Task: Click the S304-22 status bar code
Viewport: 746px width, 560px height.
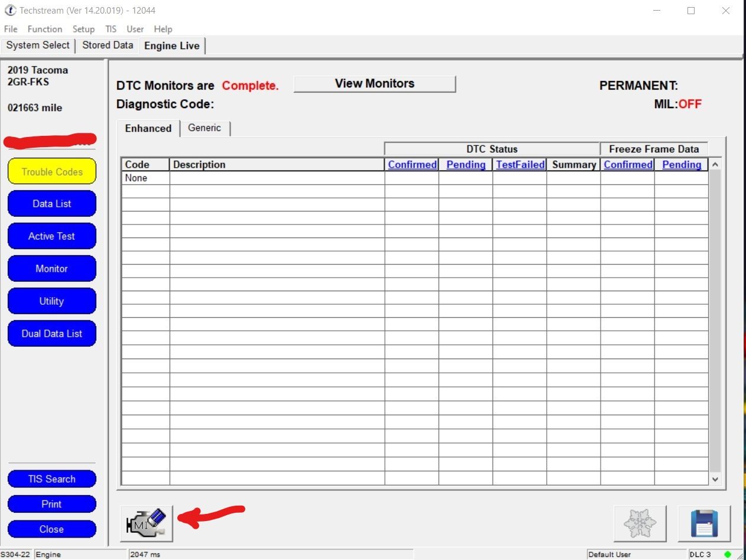Action: pyautogui.click(x=16, y=555)
